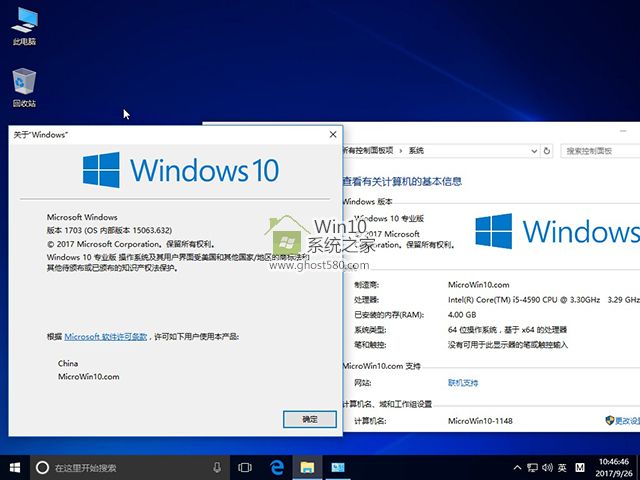Switch the input language indicator 英
The height and width of the screenshot is (480, 640).
tap(562, 468)
